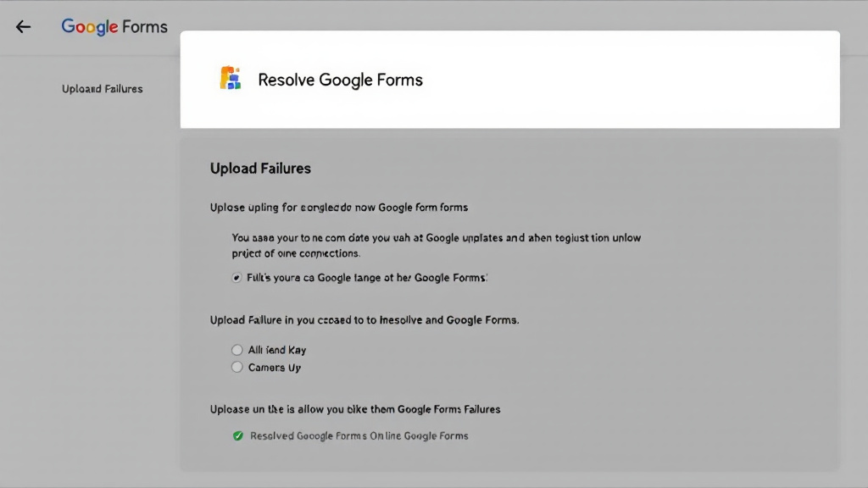Click the selected option's label text

(367, 278)
